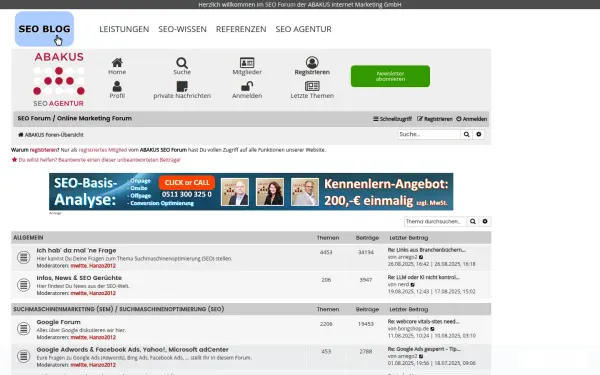This screenshot has width=600, height=375.
Task: Click forum icon for Infos, News & SEO Gerüchte
Action: coord(23,285)
